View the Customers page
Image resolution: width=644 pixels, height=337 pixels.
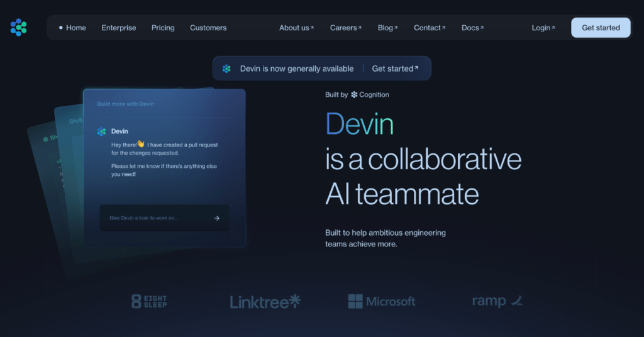coord(208,28)
